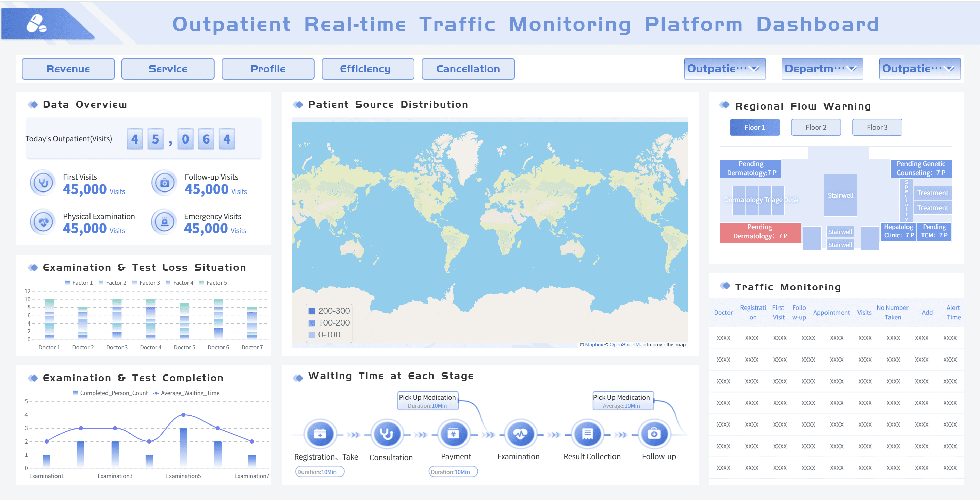Toggle the Factor 2 legend item
This screenshot has width=980, height=500.
[x=112, y=283]
